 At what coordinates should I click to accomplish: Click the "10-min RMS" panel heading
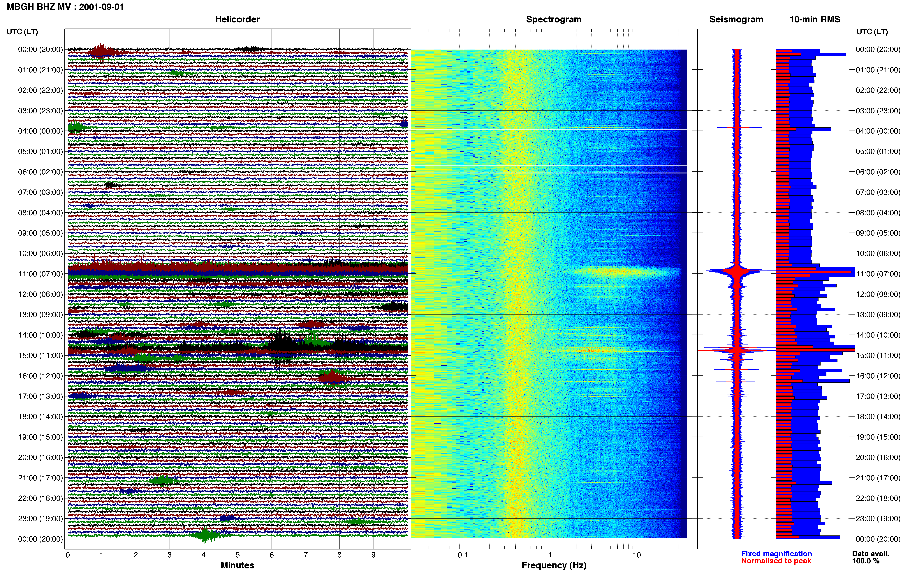coord(815,20)
